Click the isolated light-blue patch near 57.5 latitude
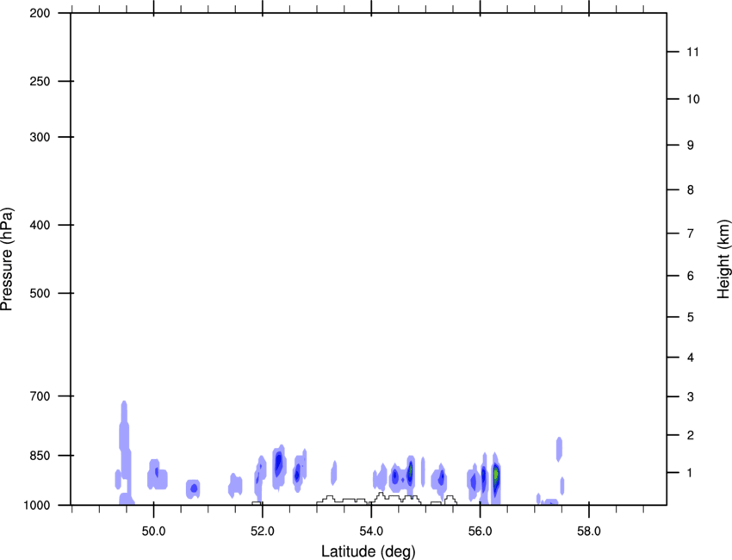732x560 pixels. pyautogui.click(x=559, y=450)
